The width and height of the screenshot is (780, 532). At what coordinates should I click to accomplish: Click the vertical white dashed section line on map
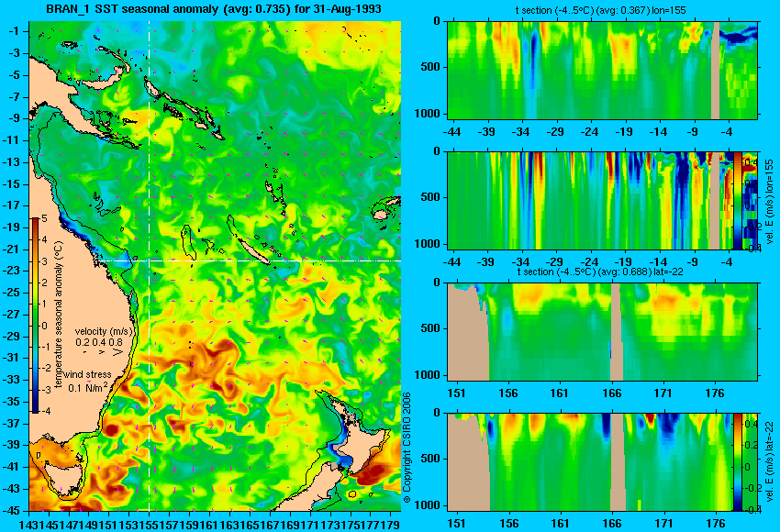pyautogui.click(x=150, y=266)
